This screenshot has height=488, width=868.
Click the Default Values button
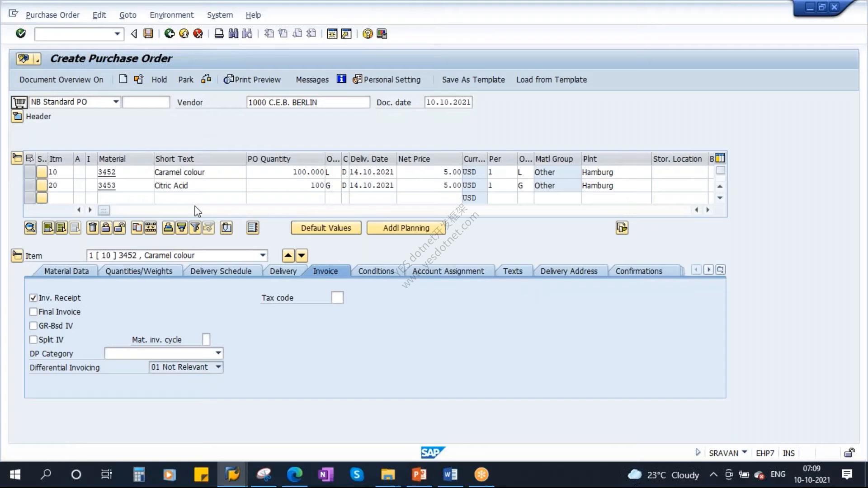coord(326,228)
